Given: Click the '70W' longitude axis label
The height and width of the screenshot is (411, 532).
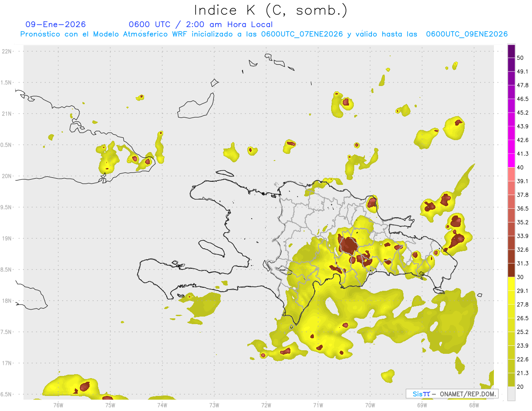Looking at the screenshot, I should coord(370,405).
